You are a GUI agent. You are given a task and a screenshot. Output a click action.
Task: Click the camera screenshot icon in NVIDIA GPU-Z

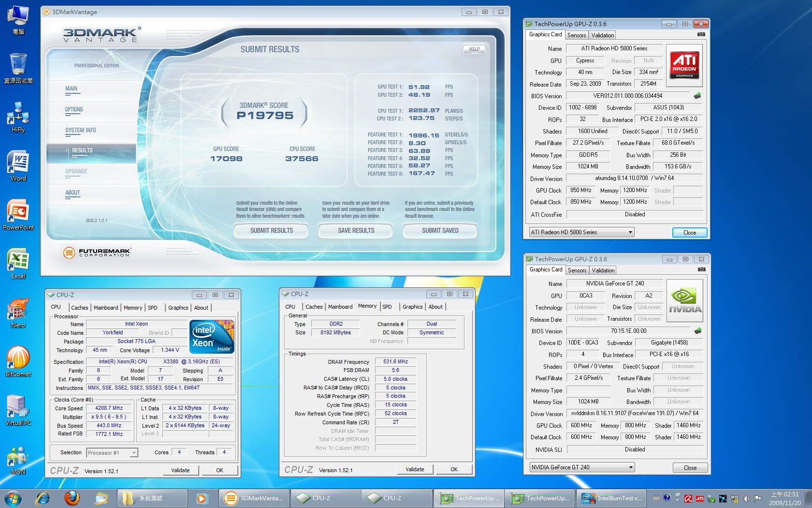tap(702, 269)
